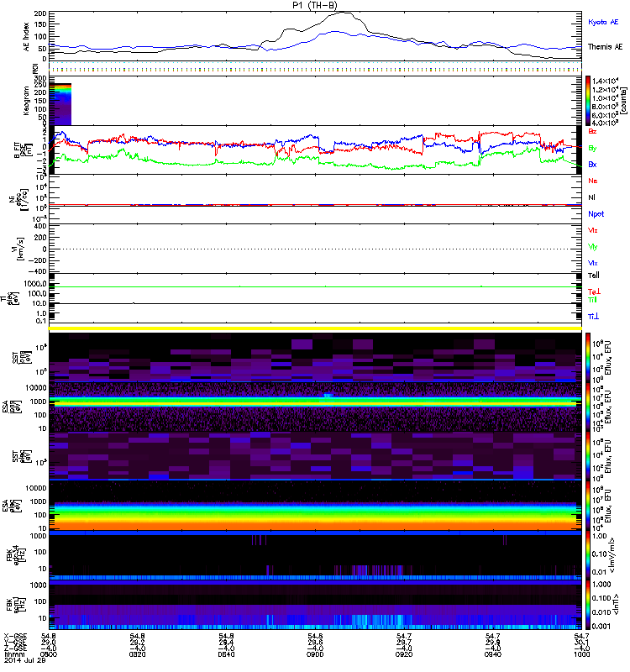Click the SST ion Eflux color bar

588,357
